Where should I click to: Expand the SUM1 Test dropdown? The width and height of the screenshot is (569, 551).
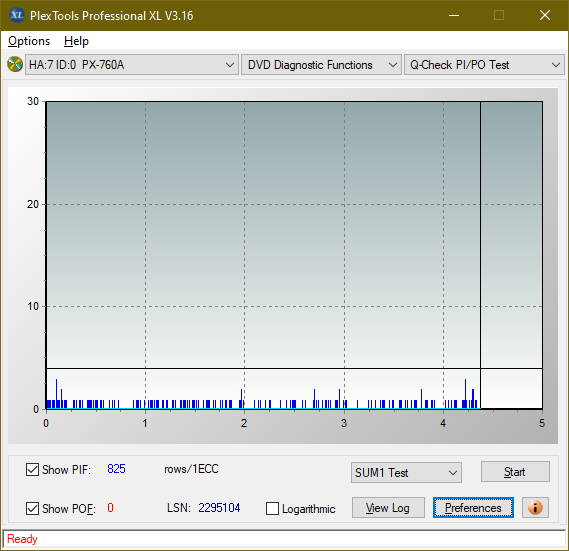pos(406,473)
